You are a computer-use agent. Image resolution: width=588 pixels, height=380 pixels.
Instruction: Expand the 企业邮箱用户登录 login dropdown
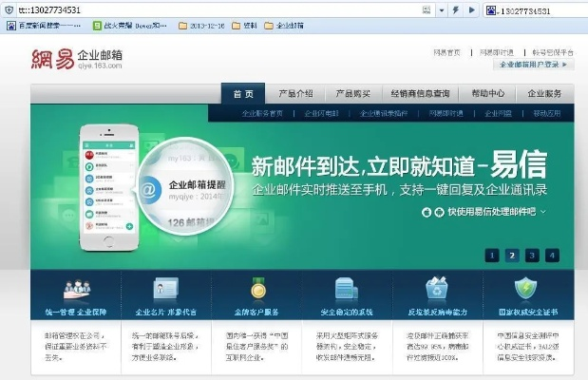coord(534,65)
